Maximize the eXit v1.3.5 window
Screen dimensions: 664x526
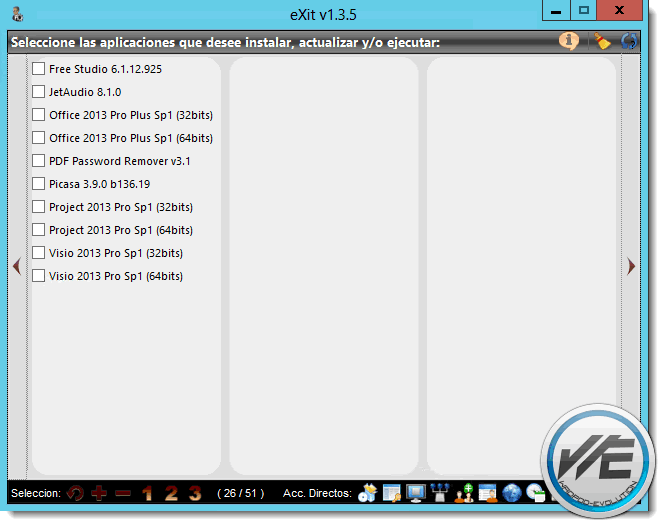(584, 11)
